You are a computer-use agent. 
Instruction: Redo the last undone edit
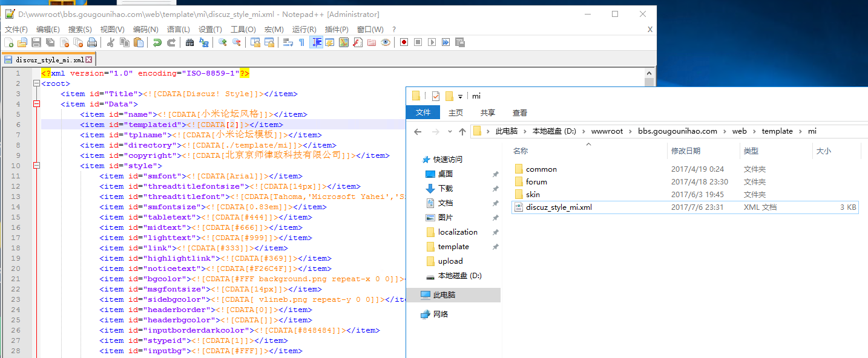(x=171, y=42)
